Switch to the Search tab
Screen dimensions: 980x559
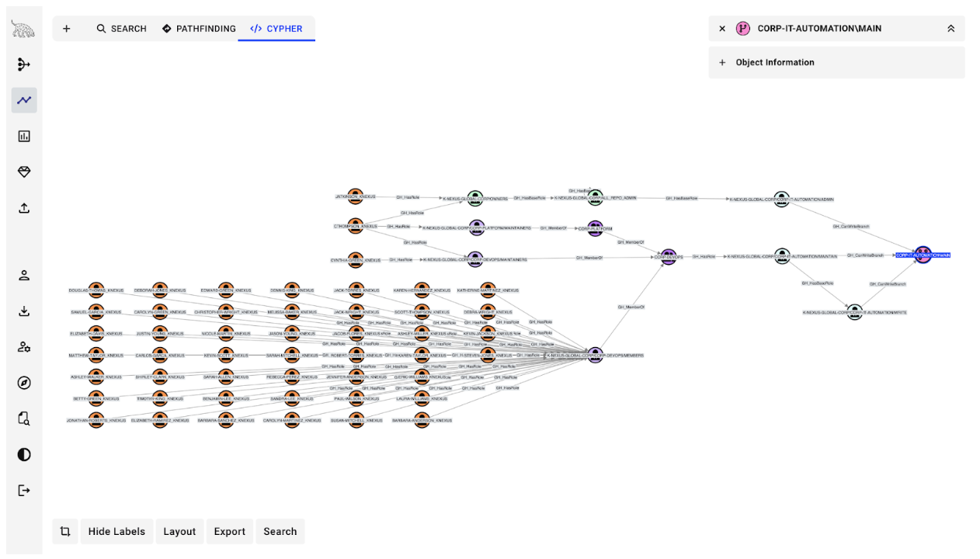[x=121, y=29]
